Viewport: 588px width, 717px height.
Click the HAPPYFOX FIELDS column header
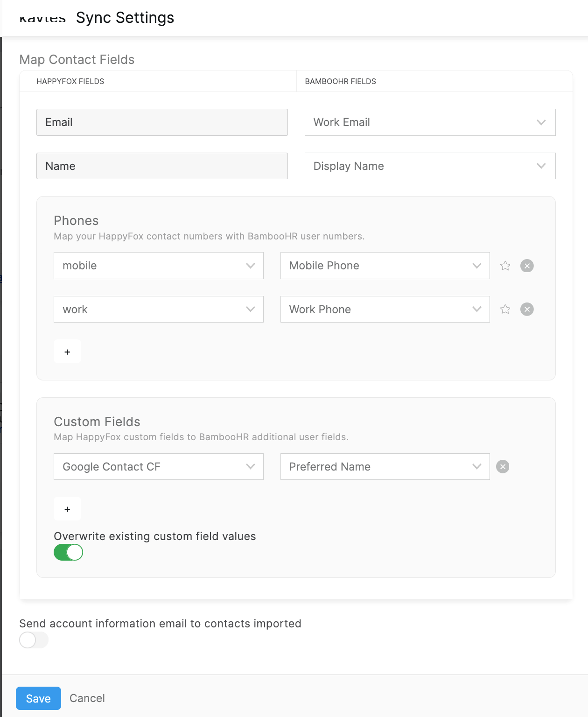[x=70, y=81]
